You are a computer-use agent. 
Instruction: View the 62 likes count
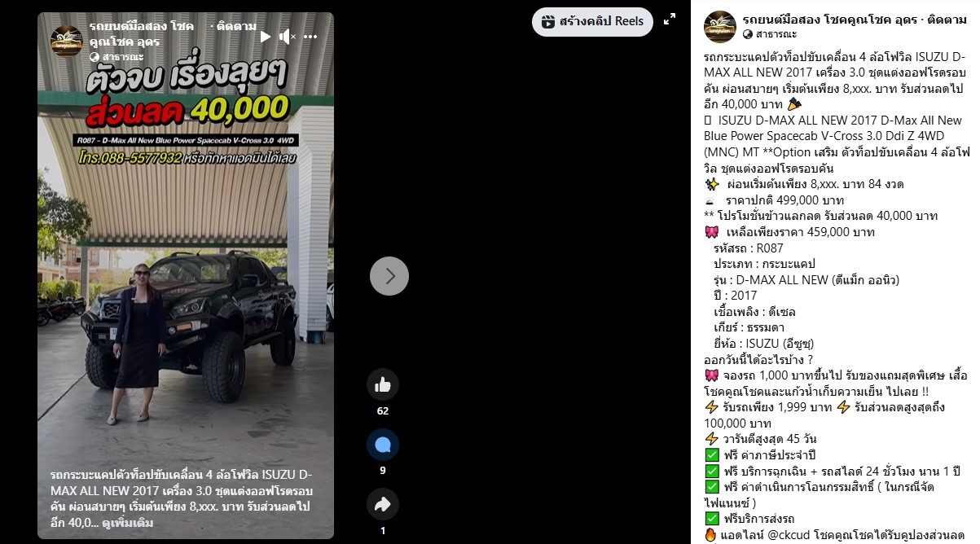click(383, 411)
